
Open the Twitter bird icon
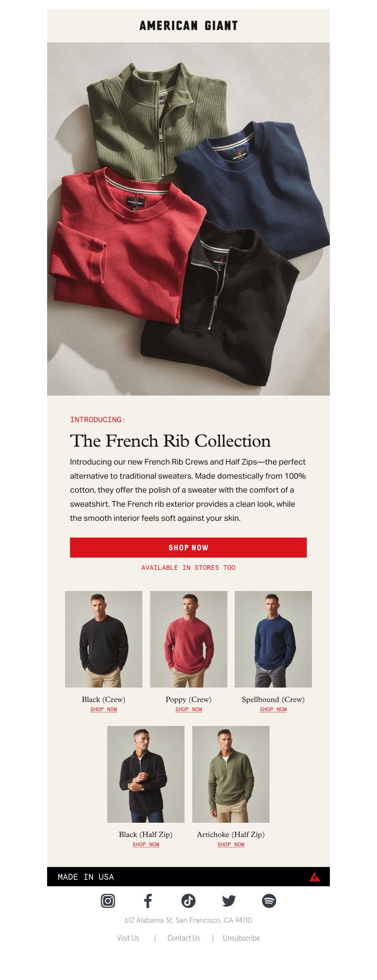[x=229, y=901]
